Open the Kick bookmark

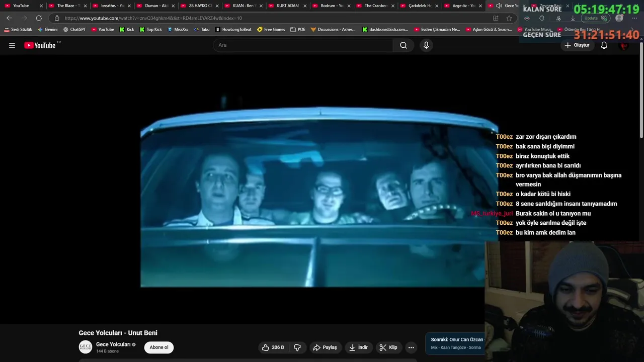coord(127,30)
